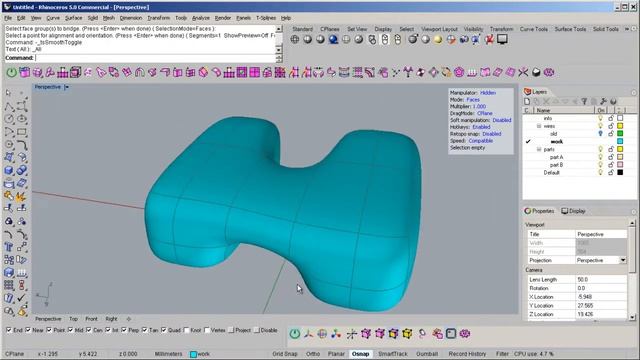The height and width of the screenshot is (360, 640).
Task: Click the T-Splines box primitive icon next to power icon
Action: 24,73
